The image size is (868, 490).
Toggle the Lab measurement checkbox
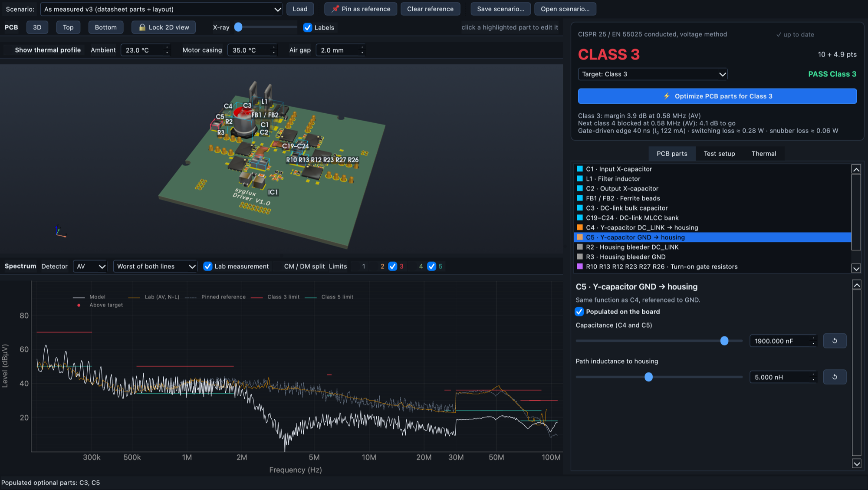tap(208, 266)
